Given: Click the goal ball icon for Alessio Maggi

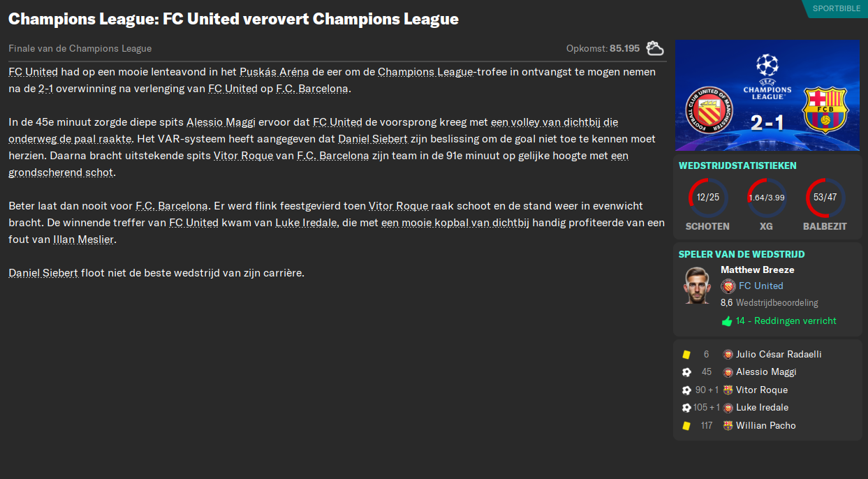Looking at the screenshot, I should pos(686,372).
